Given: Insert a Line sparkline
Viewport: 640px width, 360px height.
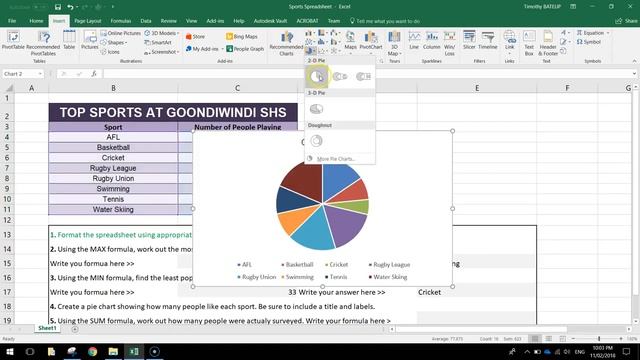Looking at the screenshot, I should click(x=414, y=40).
